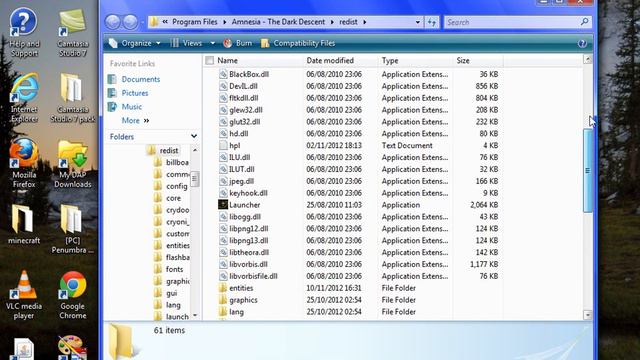Click the file list scroll-up arrow
Image resolution: width=640 pixels, height=360 pixels.
(x=587, y=60)
